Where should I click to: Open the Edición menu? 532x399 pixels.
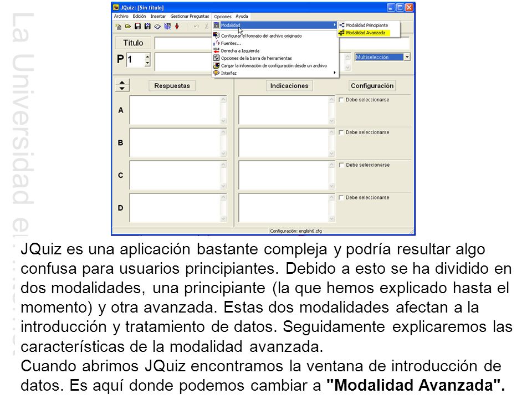coord(139,16)
